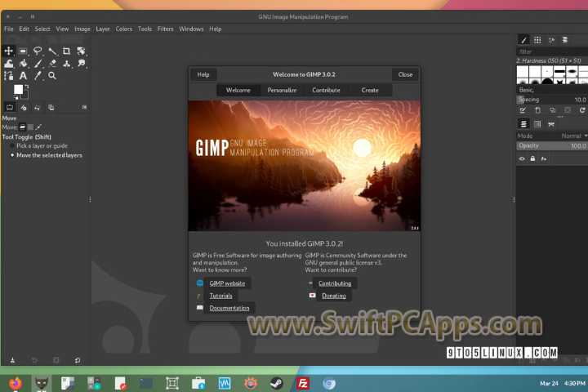The image size is (588, 392).
Task: Open the Layer menu
Action: pyautogui.click(x=103, y=29)
